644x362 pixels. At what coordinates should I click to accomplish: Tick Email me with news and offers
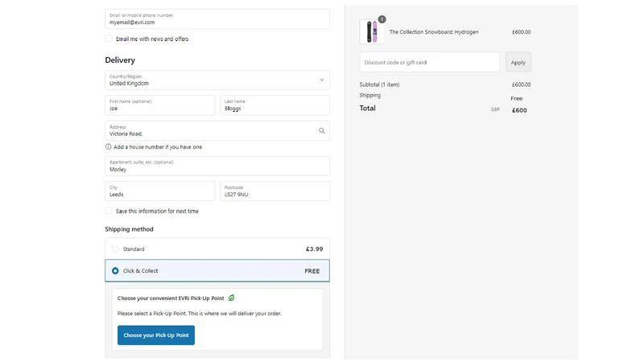(x=109, y=39)
